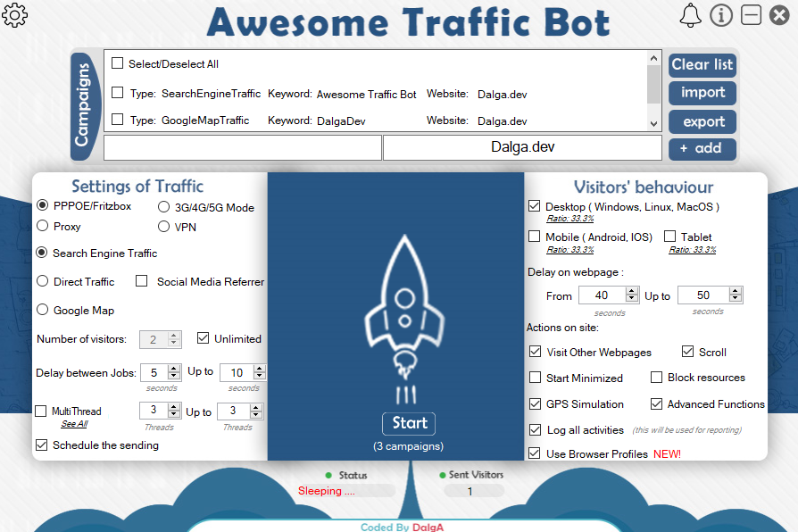Click the + add button

pos(702,149)
